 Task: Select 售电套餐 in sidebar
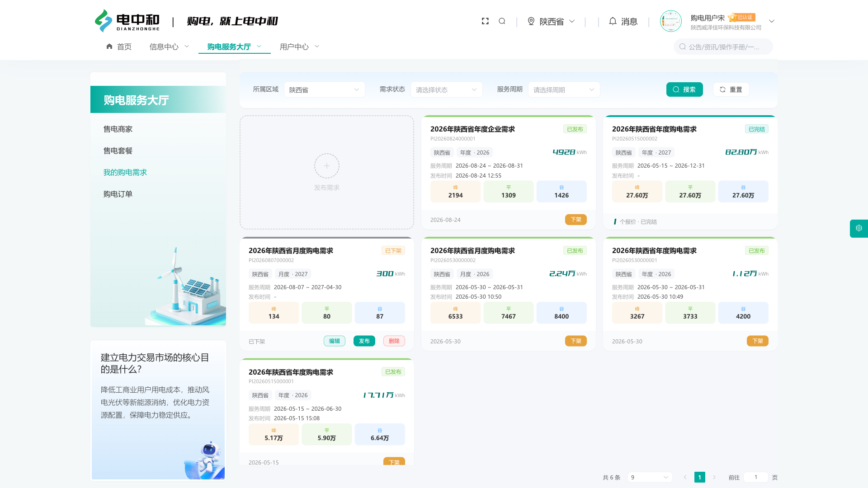coord(118,151)
